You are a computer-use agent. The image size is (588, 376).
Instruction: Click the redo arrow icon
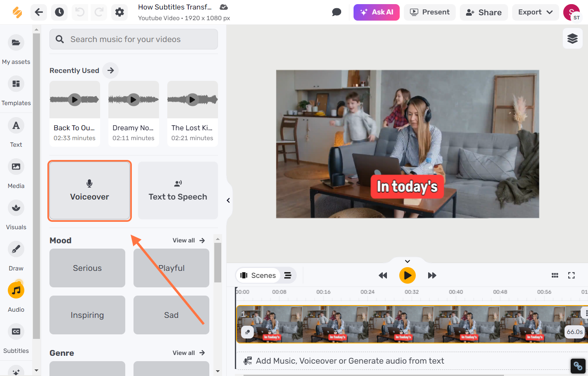click(x=99, y=12)
